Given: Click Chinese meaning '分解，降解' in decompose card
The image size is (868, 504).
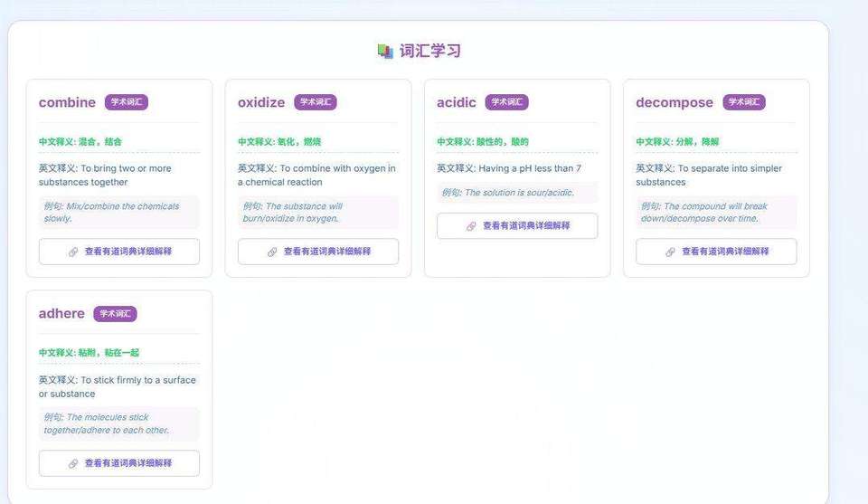Looking at the screenshot, I should pos(697,142).
